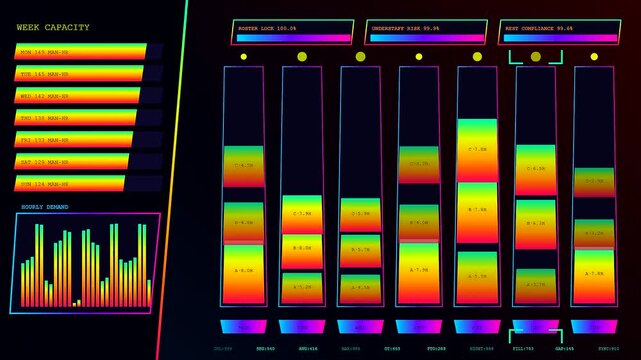Select Tuesday's shift C block
Image resolution: width=641 pixels, height=360 pixels.
tap(302, 214)
